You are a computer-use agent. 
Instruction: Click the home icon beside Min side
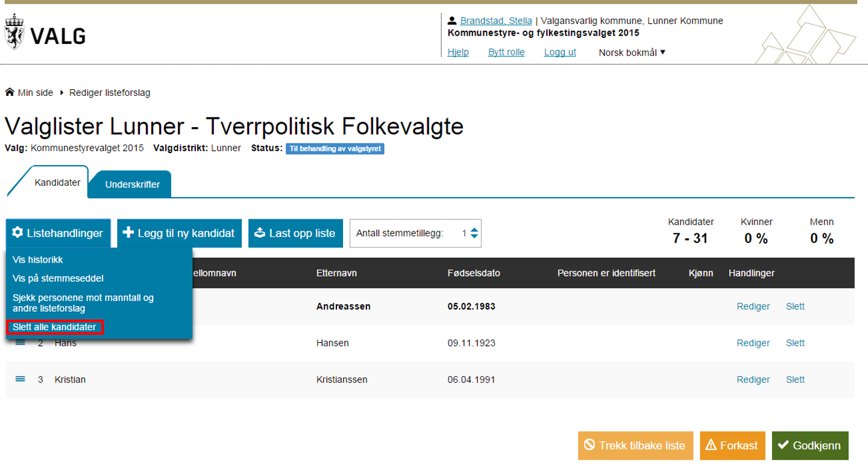point(10,93)
